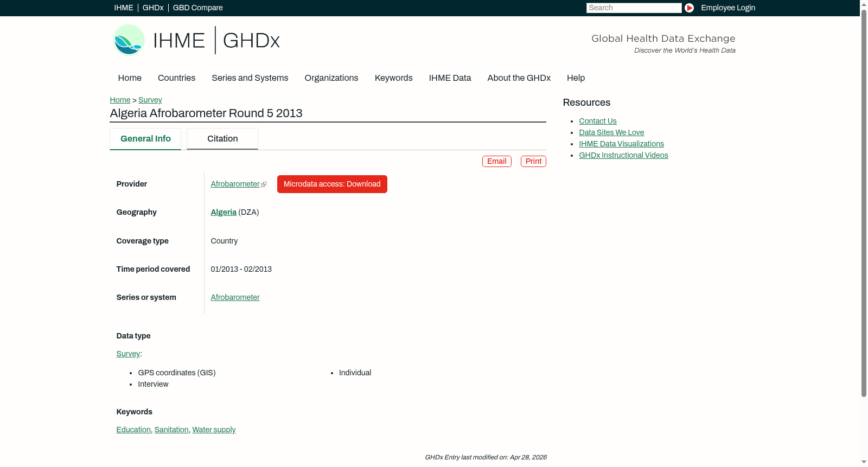Click Survey breadcrumb link
The height and width of the screenshot is (467, 868).
click(150, 100)
